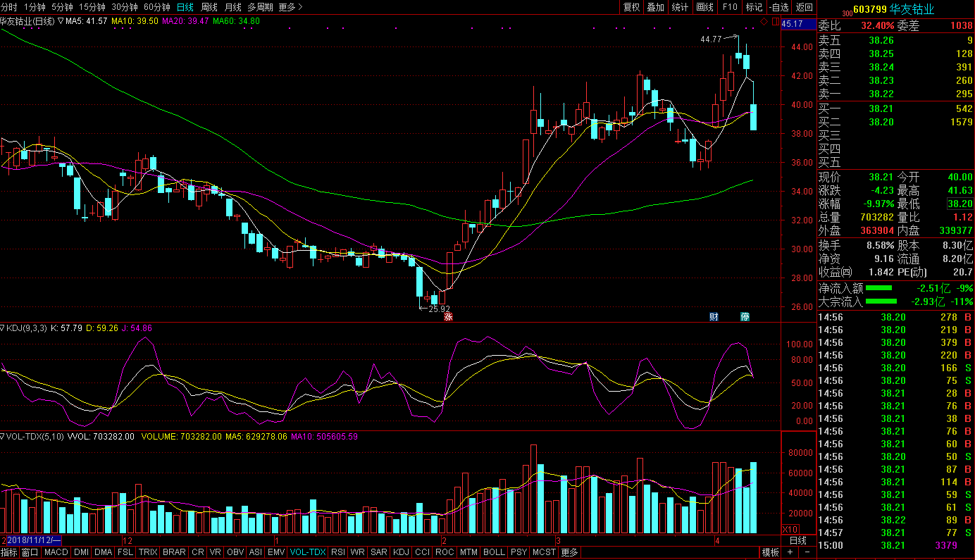975x560 pixels.
Task: Open the F10 company info page
Action: [x=729, y=7]
